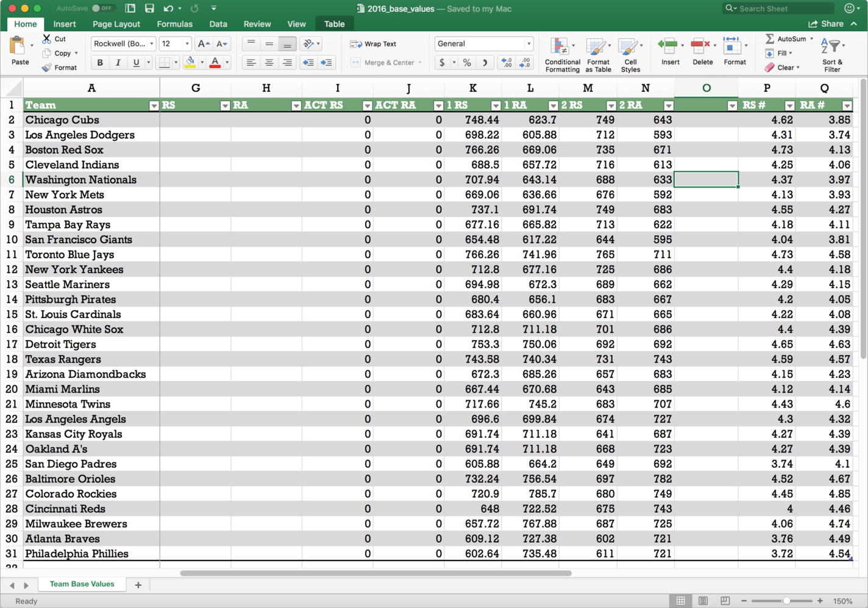This screenshot has width=868, height=608.
Task: Add a new sheet with plus button
Action: tap(138, 585)
